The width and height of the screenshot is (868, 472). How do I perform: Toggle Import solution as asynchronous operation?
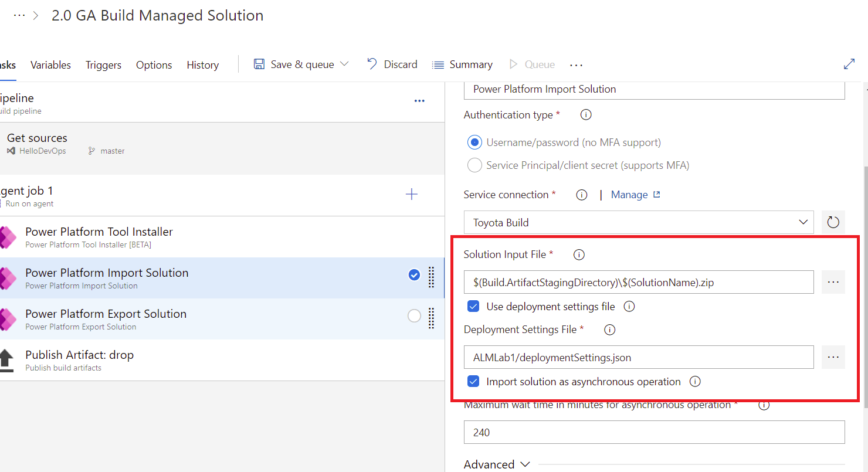(473, 382)
